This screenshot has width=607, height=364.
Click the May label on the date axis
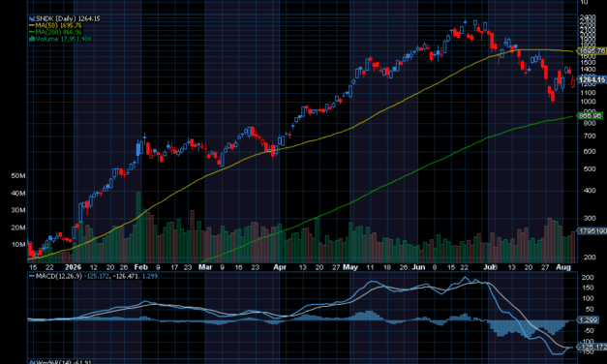click(349, 267)
